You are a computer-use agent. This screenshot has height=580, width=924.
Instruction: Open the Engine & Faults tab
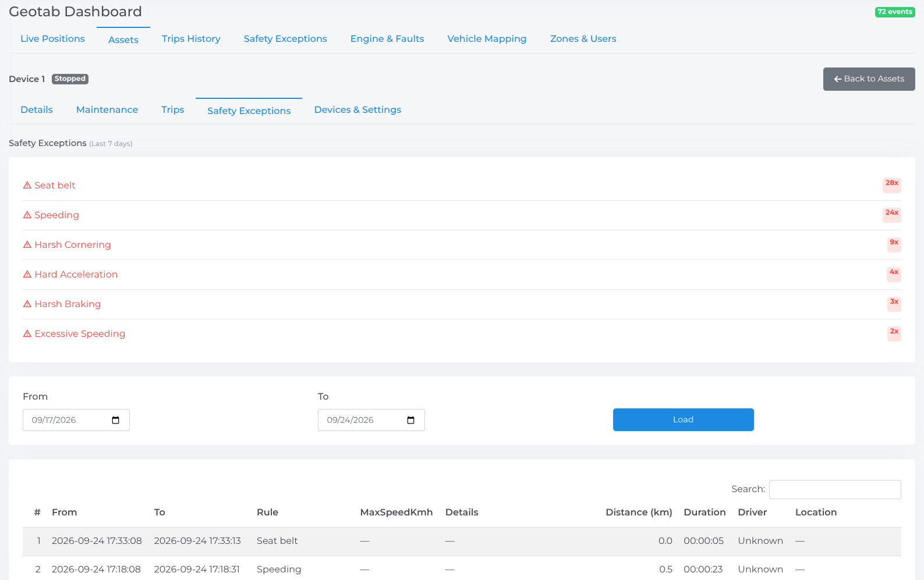click(x=387, y=38)
